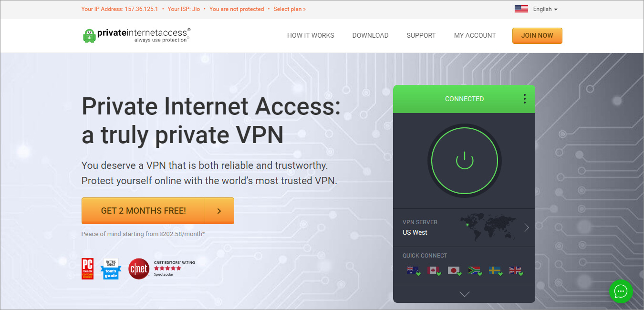This screenshot has width=644, height=310.
Task: Open the green live chat bubble
Action: (621, 291)
